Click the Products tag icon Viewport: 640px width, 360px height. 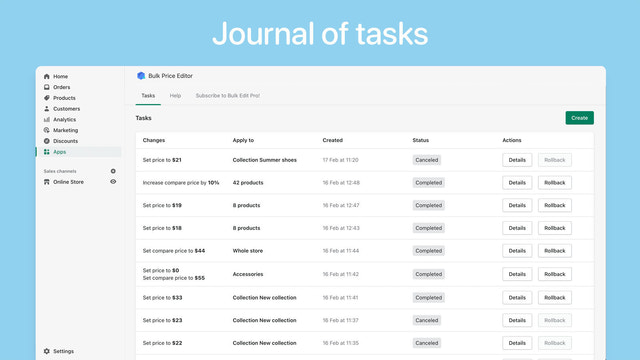47,98
